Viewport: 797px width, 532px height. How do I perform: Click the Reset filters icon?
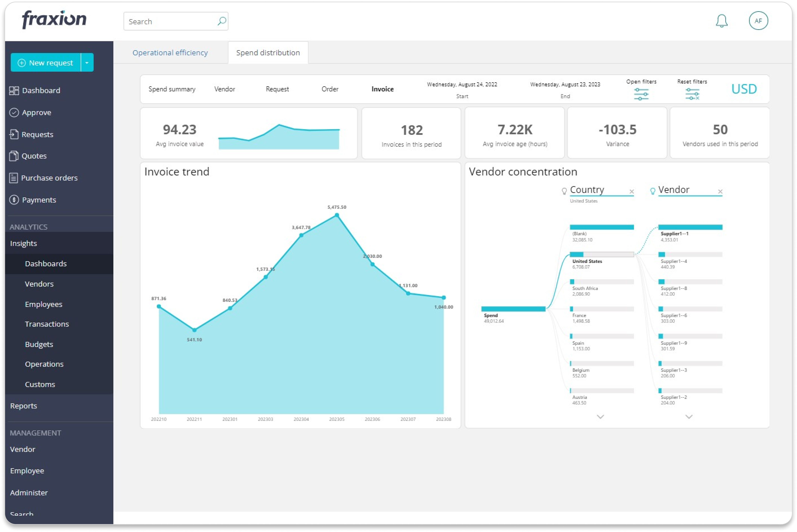click(x=692, y=94)
